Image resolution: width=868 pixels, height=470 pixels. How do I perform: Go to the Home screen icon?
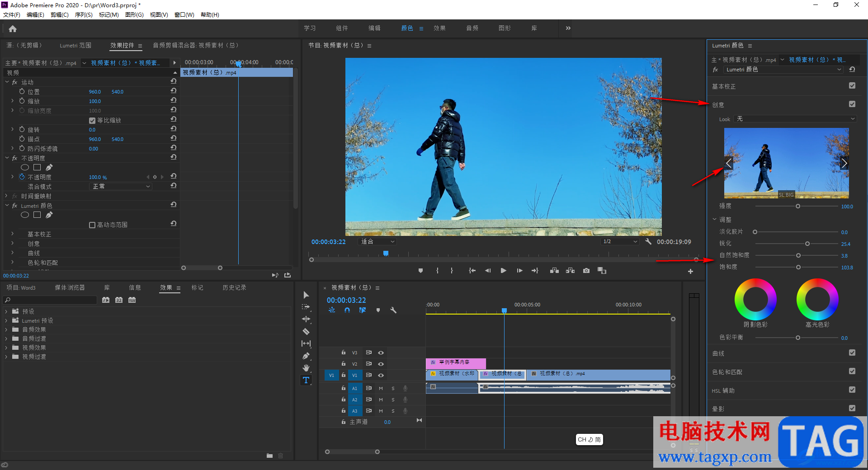tap(13, 29)
